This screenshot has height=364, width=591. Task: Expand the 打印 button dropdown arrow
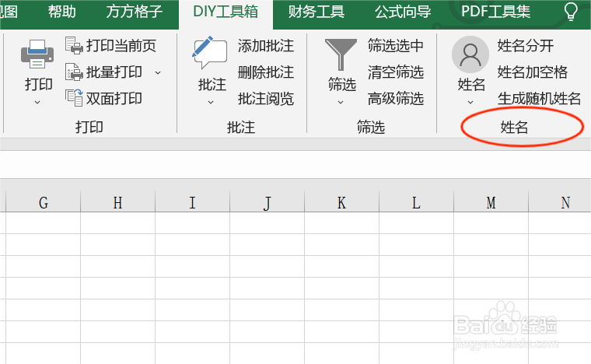pyautogui.click(x=37, y=102)
